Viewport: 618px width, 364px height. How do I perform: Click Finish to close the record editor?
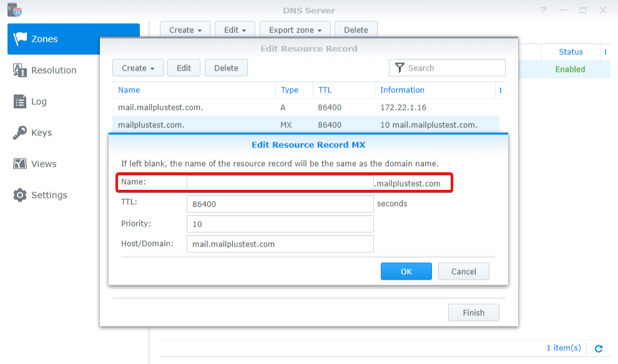tap(473, 312)
